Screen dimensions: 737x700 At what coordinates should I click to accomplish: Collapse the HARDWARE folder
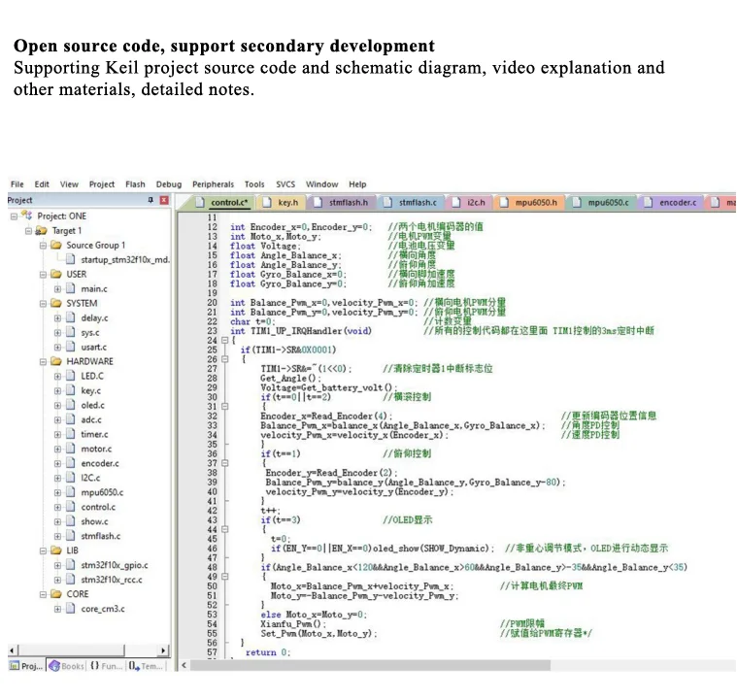44,361
